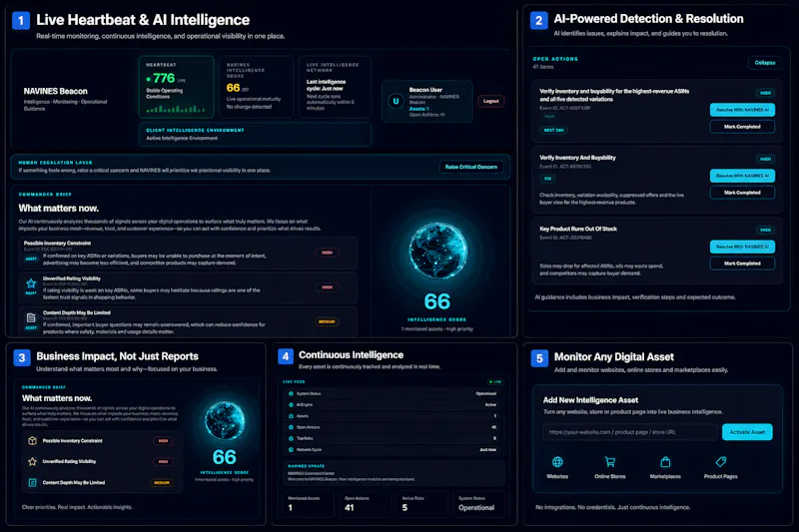Collapse the Open Actions list

765,63
